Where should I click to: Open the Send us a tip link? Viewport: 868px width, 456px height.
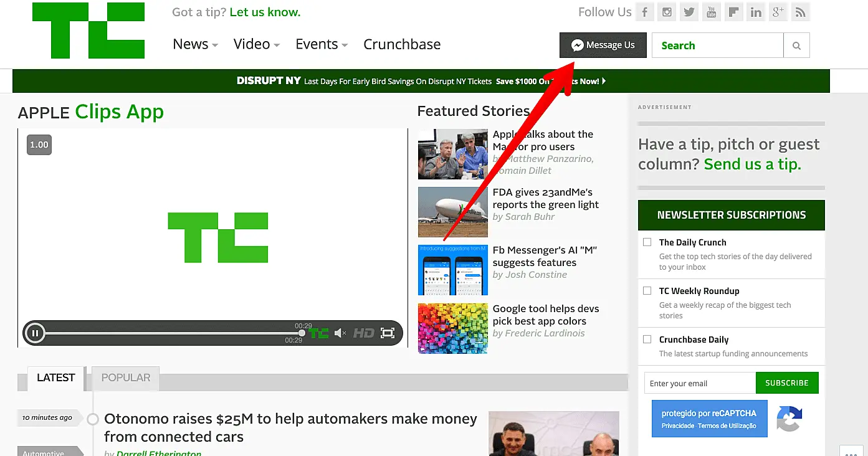(x=752, y=164)
